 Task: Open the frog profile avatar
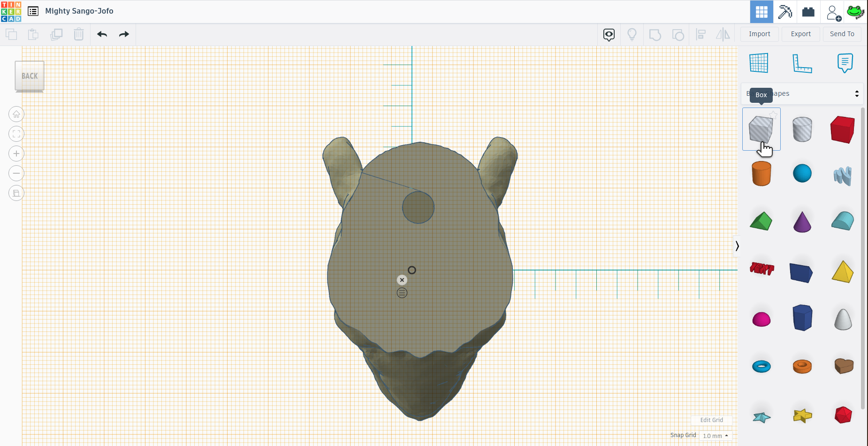855,12
